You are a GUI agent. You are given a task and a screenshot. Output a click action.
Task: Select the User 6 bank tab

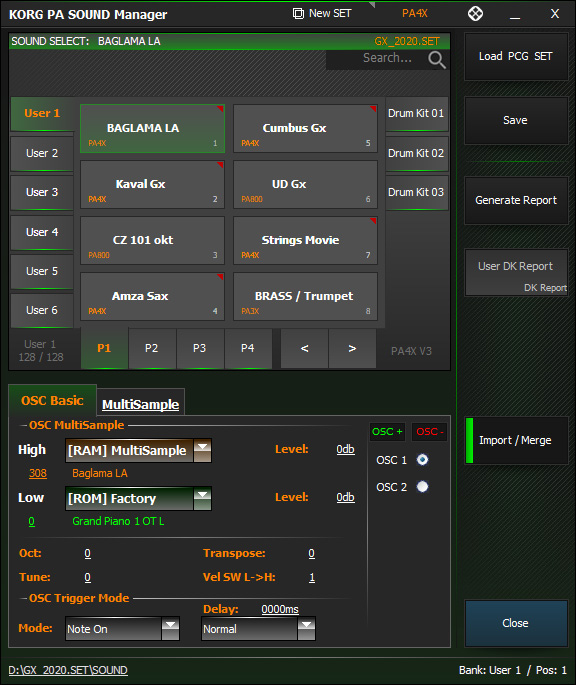(42, 310)
